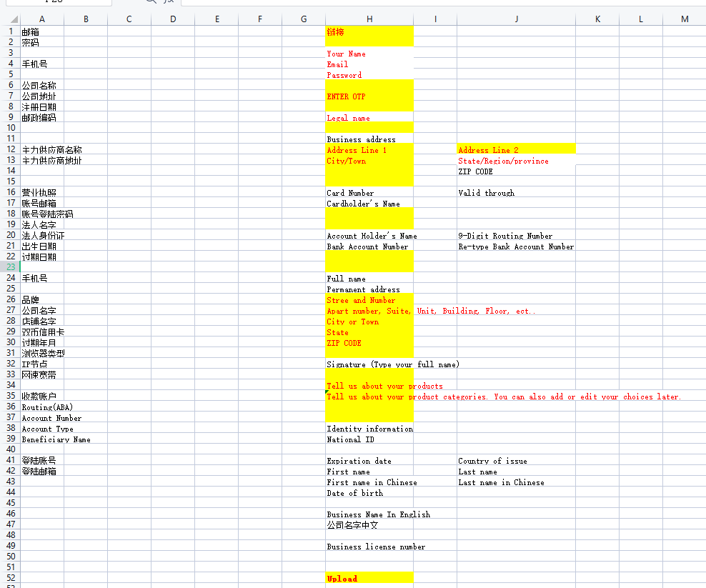Click the 'Valid through' cell
Screen dimensions: 706x588
click(517, 192)
